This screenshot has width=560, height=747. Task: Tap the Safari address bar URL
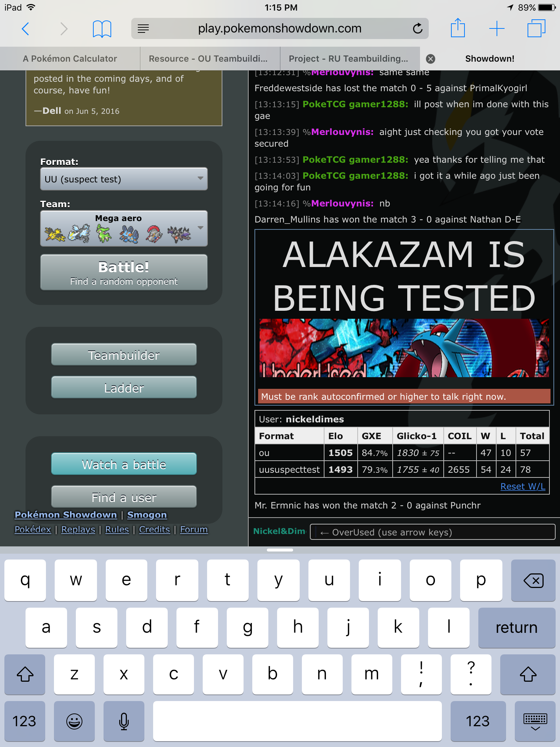pos(280,28)
